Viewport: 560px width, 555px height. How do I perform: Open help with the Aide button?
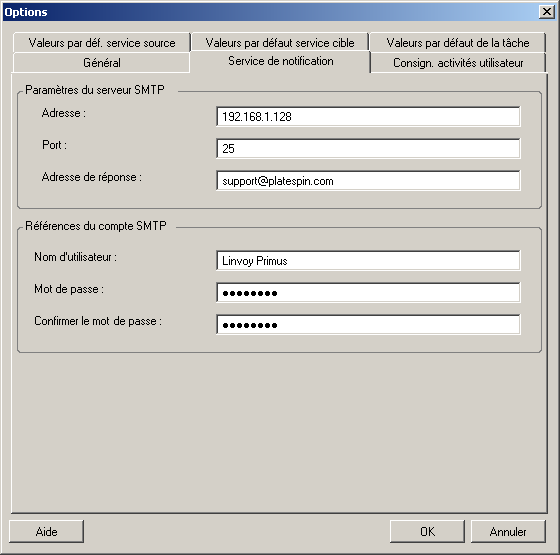coord(46,531)
